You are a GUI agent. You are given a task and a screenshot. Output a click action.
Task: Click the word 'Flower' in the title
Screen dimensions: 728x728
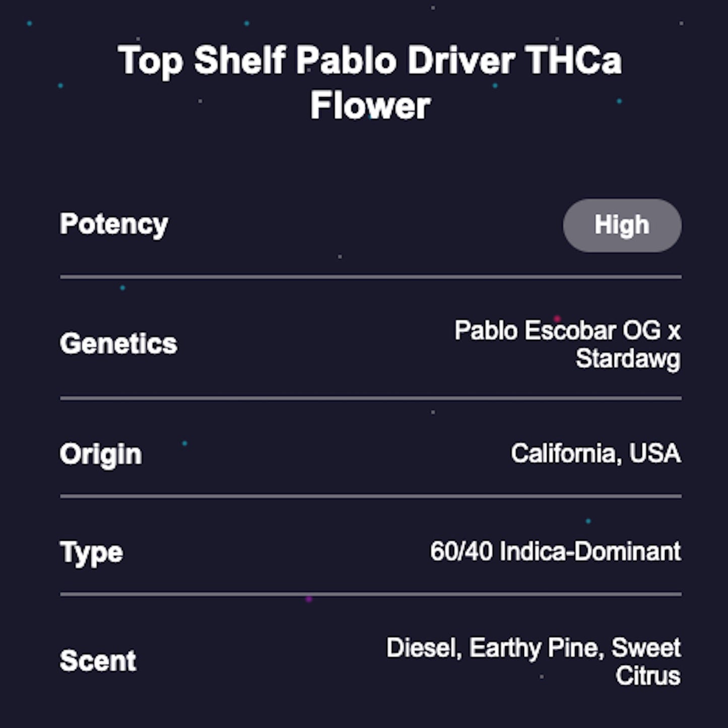[x=370, y=106]
